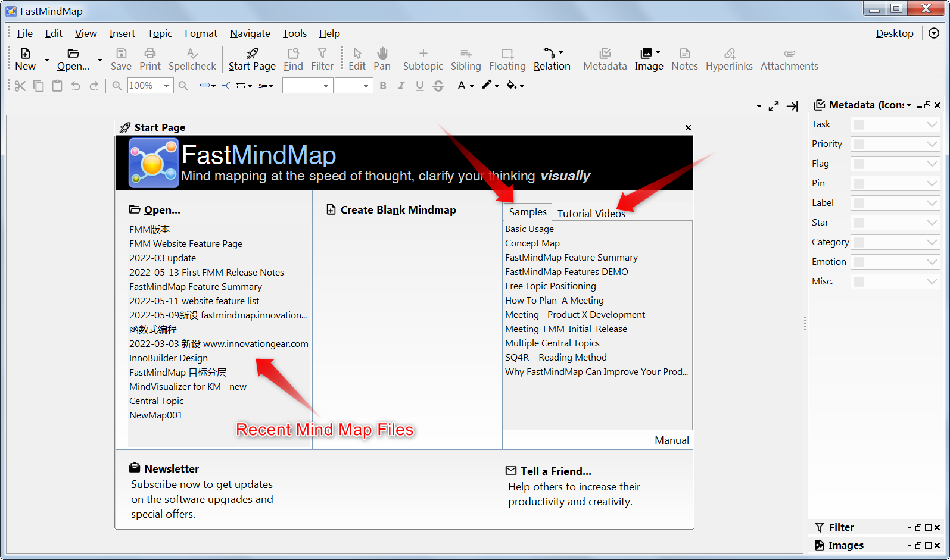
Task: Open the File menu
Action: (25, 33)
